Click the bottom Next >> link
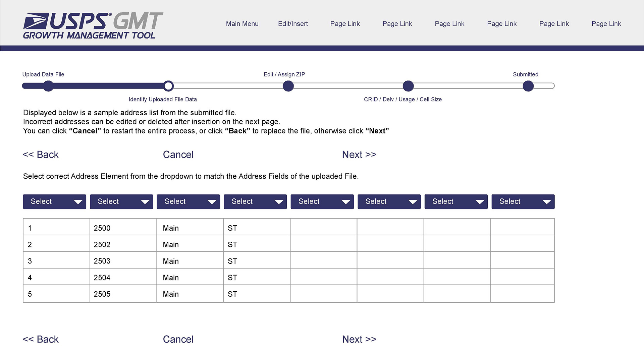This screenshot has height=362, width=644. point(359,339)
